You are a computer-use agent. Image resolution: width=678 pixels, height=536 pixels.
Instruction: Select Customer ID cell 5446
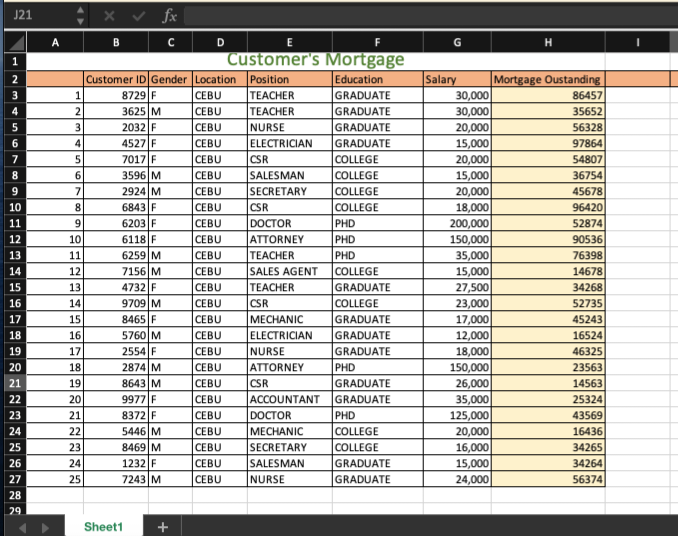point(116,431)
